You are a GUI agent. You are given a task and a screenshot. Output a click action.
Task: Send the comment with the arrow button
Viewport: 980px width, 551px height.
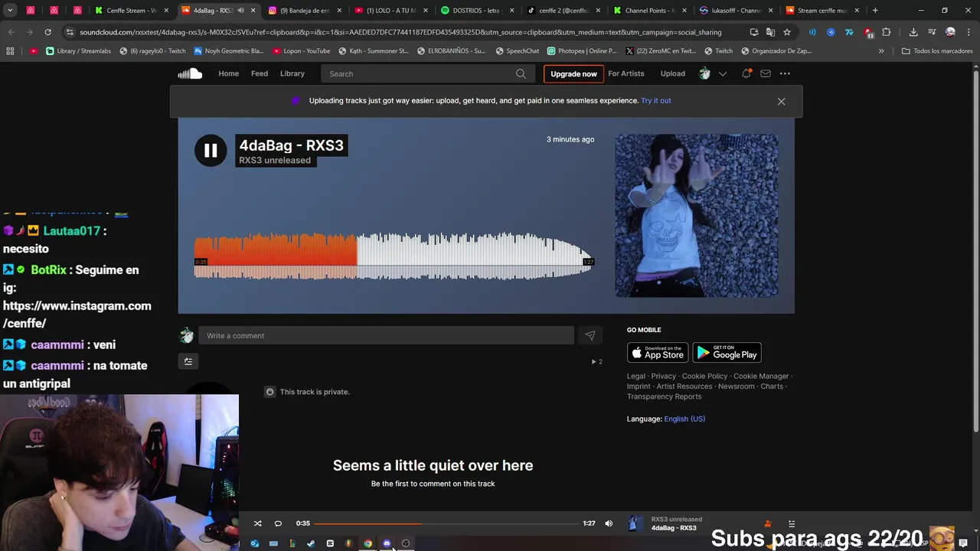coord(590,335)
